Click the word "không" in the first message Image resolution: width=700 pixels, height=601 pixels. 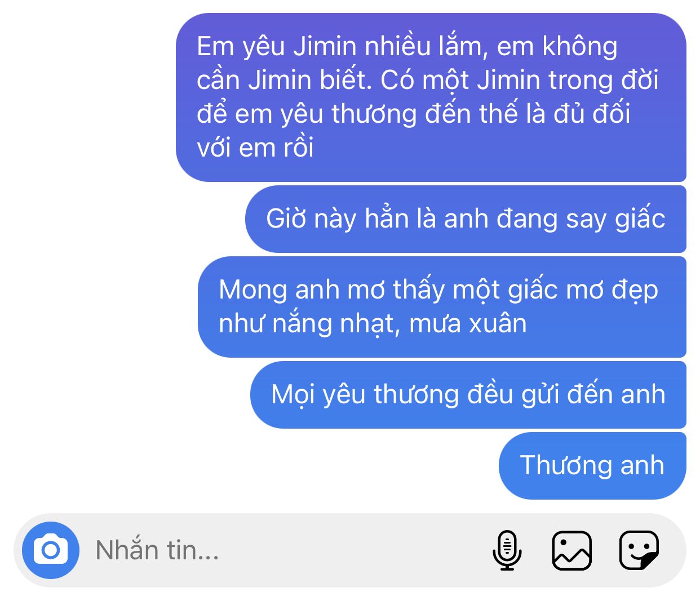pos(579,47)
